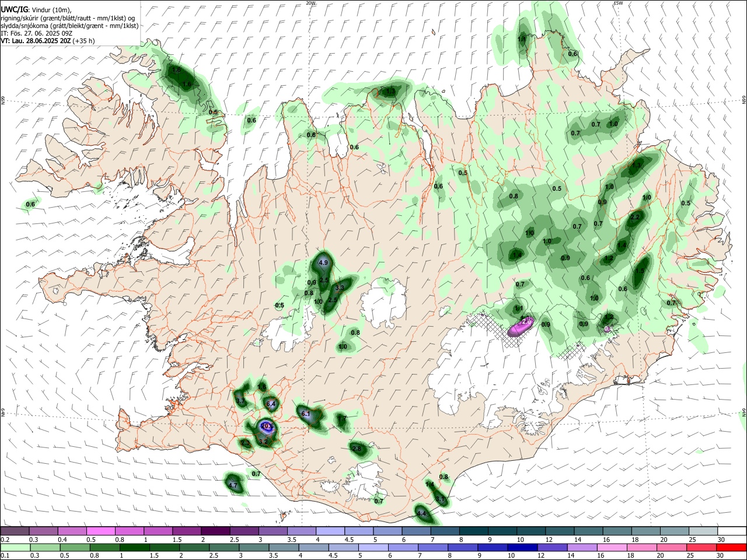Click the pink 16 mm rain legend swatch
Image resolution: width=747 pixels, height=560 pixels.
(x=612, y=547)
